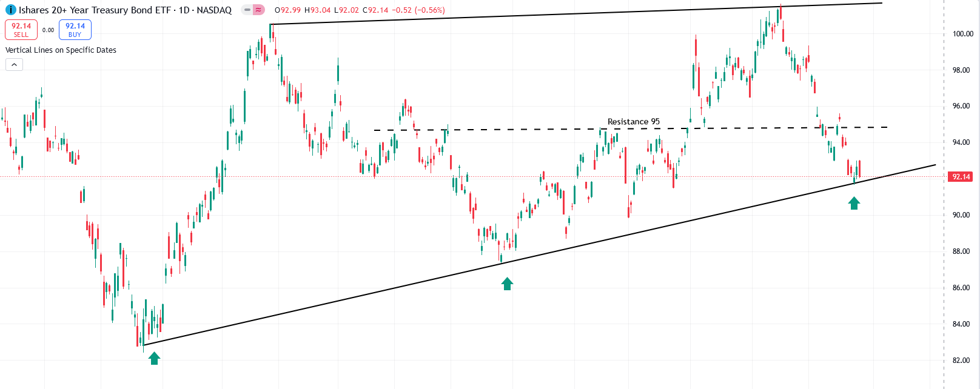Click the 94.00 price axis label
Image resolution: width=980 pixels, height=389 pixels.
(961, 142)
